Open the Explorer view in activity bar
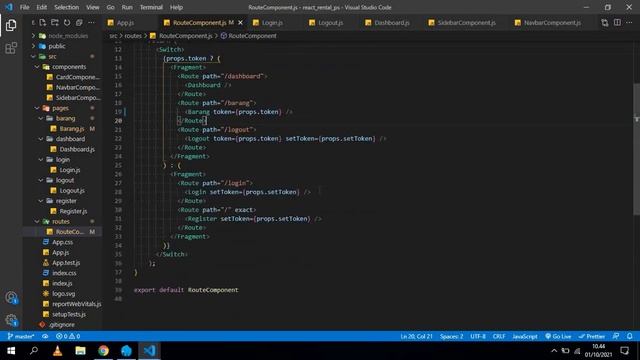The width and height of the screenshot is (640, 360). pos(11,25)
